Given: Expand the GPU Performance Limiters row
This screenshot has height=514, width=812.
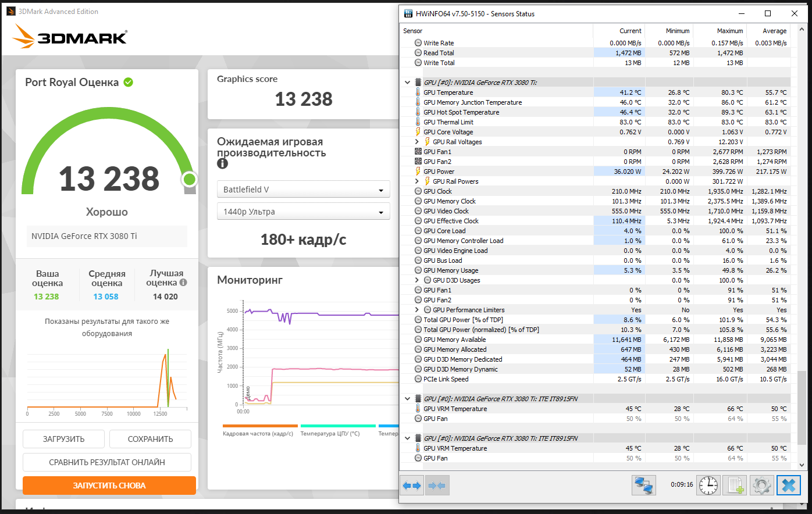Looking at the screenshot, I should point(417,310).
